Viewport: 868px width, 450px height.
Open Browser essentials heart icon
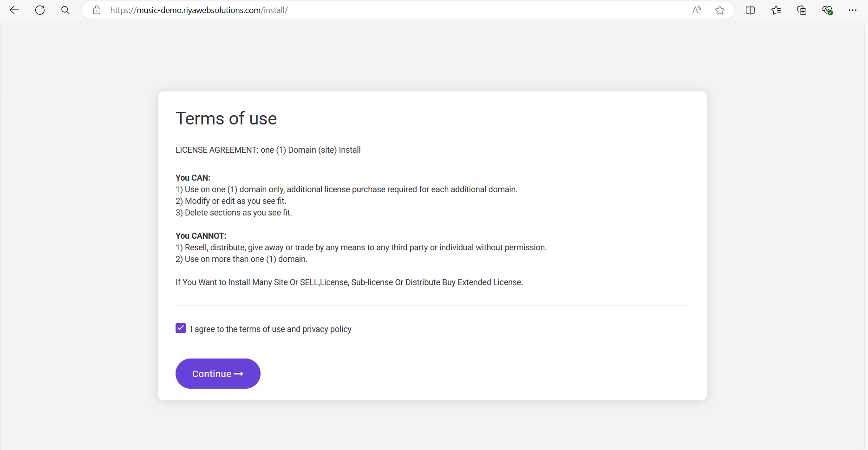click(x=827, y=10)
